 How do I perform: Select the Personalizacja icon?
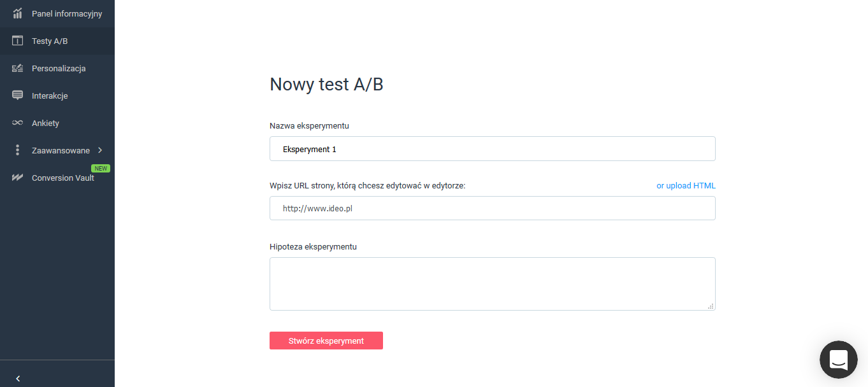coord(17,68)
